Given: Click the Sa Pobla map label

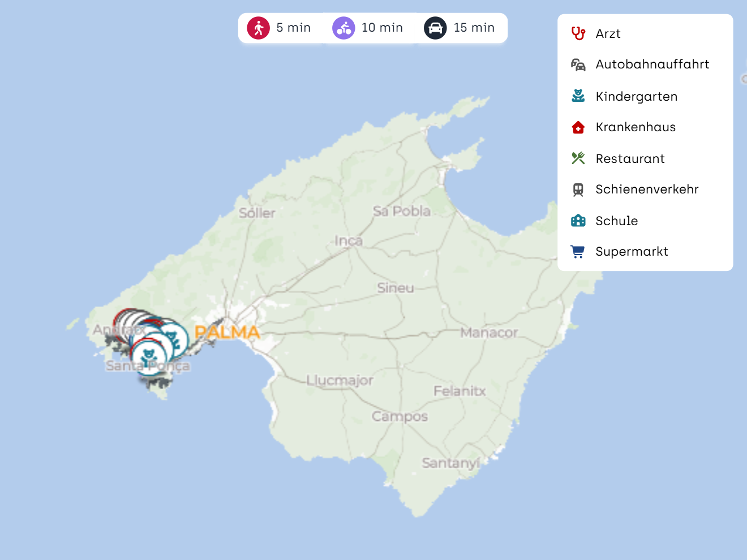Looking at the screenshot, I should [x=402, y=211].
